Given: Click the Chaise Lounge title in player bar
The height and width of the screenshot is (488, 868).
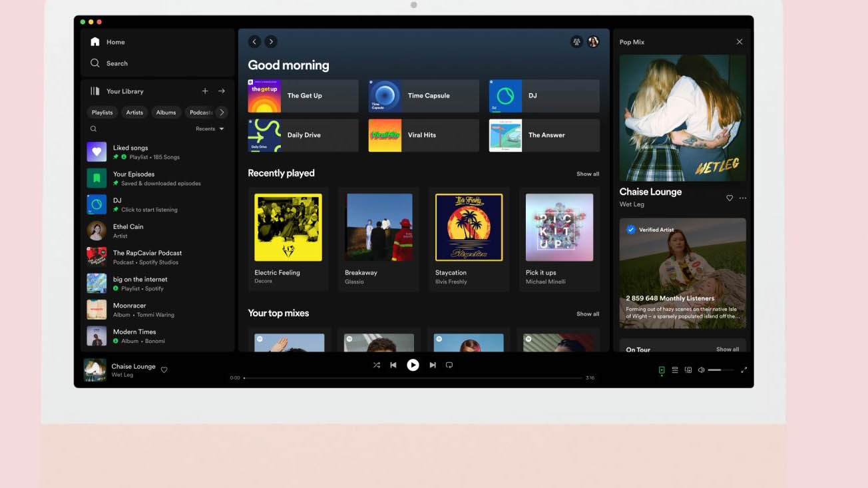Looking at the screenshot, I should (x=133, y=366).
